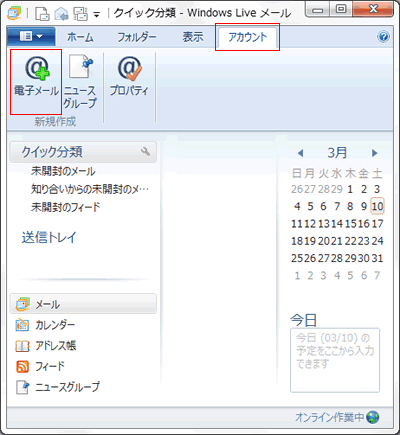Image resolution: width=400 pixels, height=435 pixels.
Task: Switch to the ホーム tab
Action: (80, 37)
